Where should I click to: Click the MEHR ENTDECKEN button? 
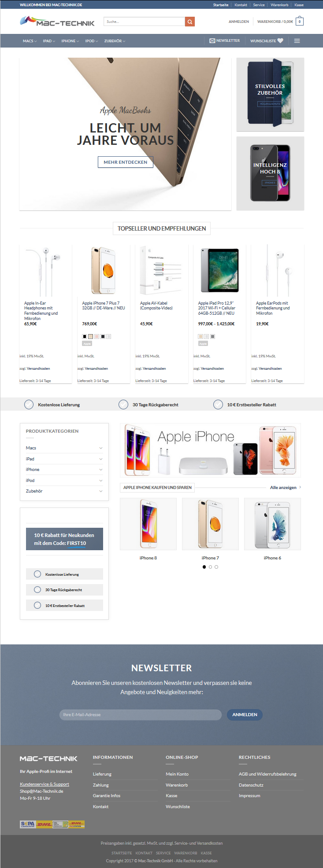[x=126, y=162]
